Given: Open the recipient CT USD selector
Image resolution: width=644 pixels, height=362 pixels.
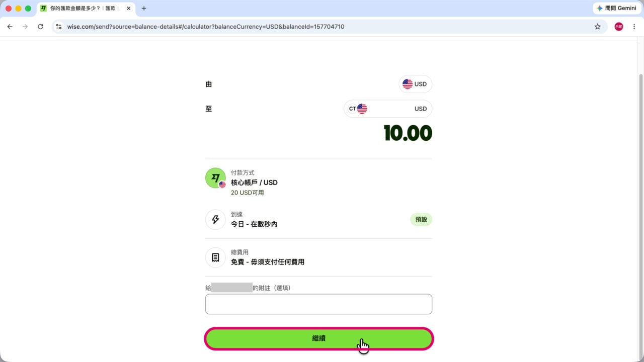Looking at the screenshot, I should [x=388, y=109].
